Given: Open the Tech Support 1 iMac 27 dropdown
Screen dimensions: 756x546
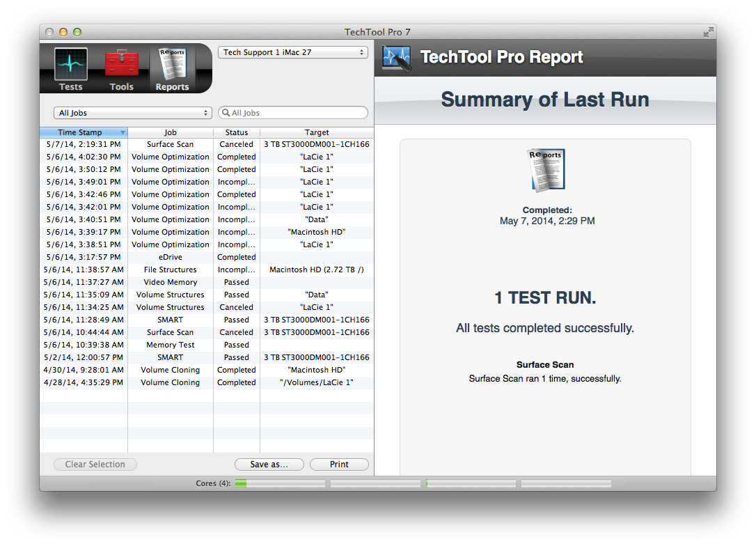Looking at the screenshot, I should coord(293,52).
